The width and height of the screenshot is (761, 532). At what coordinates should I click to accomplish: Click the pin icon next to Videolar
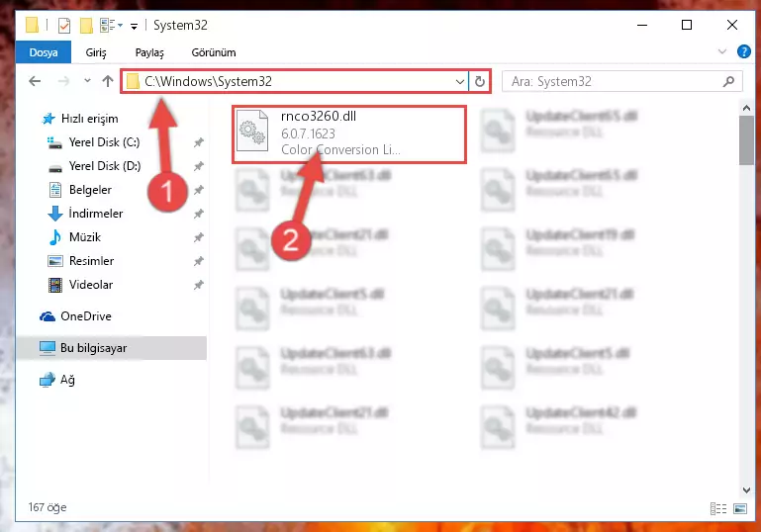pos(199,285)
